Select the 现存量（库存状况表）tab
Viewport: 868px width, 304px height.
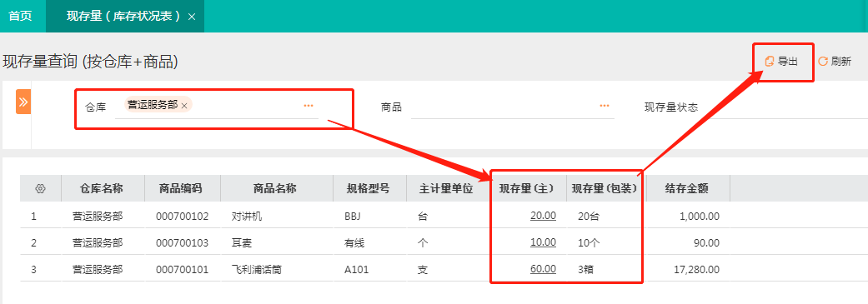tap(124, 16)
